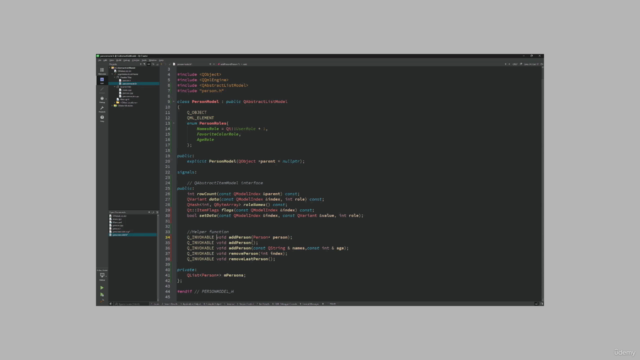
Task: Open the kit selector monitor icon
Action: [x=102, y=276]
